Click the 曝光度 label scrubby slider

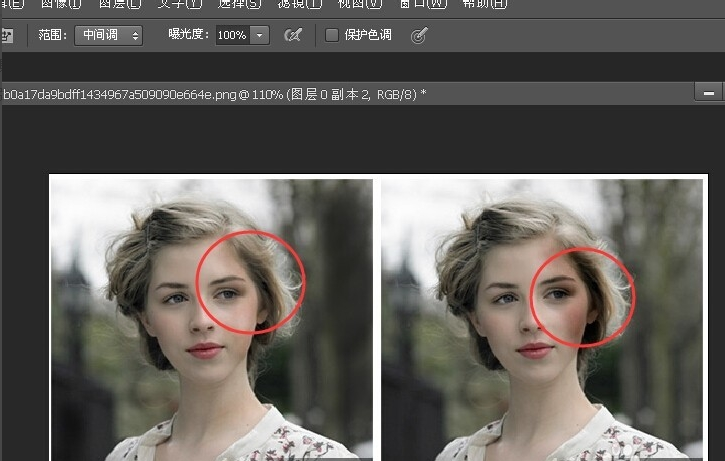(x=187, y=35)
